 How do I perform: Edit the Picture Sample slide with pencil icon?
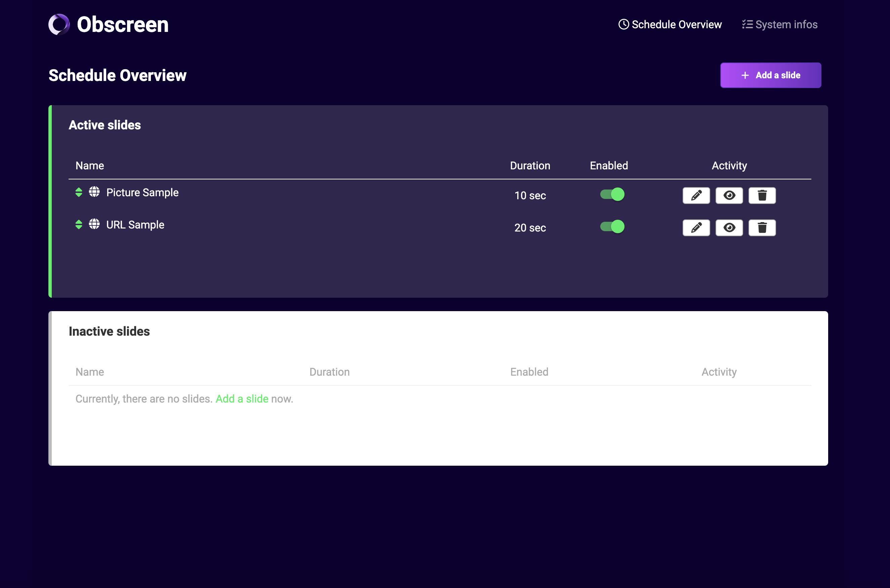(x=696, y=195)
